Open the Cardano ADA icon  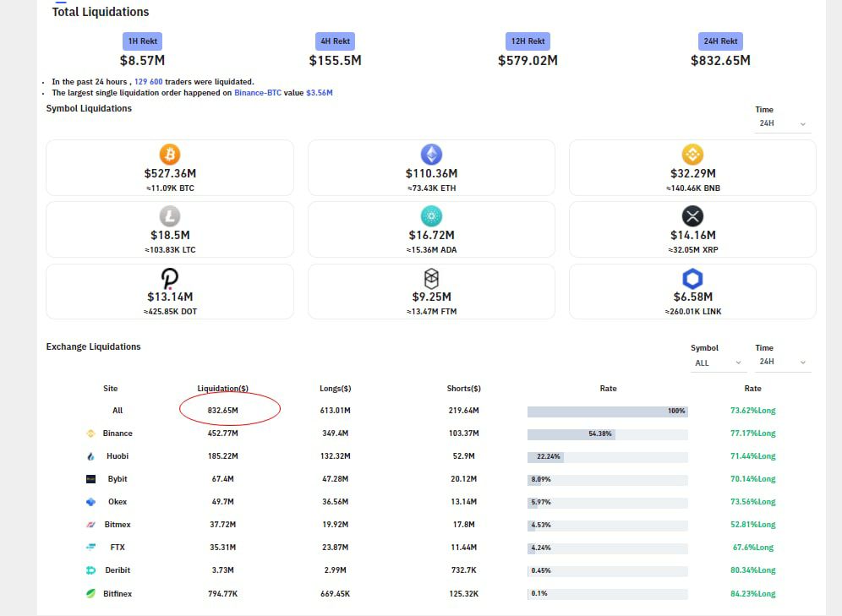pos(431,216)
